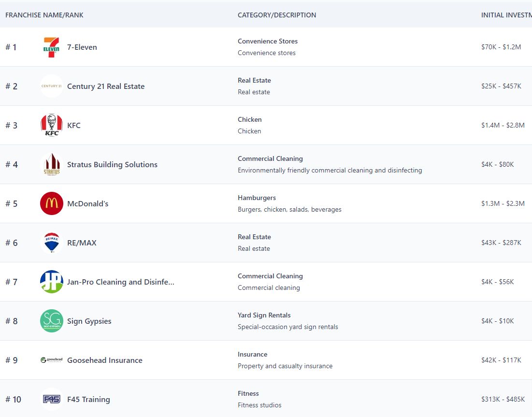Select RE/MAX's Real Estate category heading
The height and width of the screenshot is (417, 532).
point(255,237)
